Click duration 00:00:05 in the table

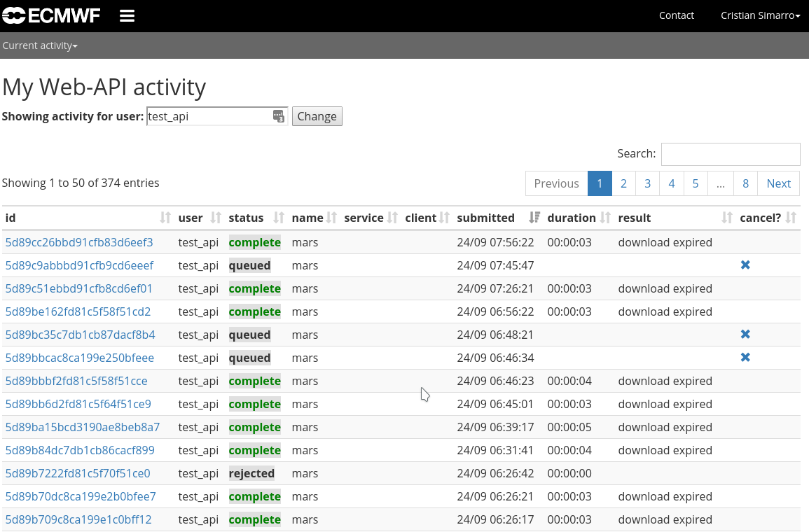pyautogui.click(x=569, y=428)
